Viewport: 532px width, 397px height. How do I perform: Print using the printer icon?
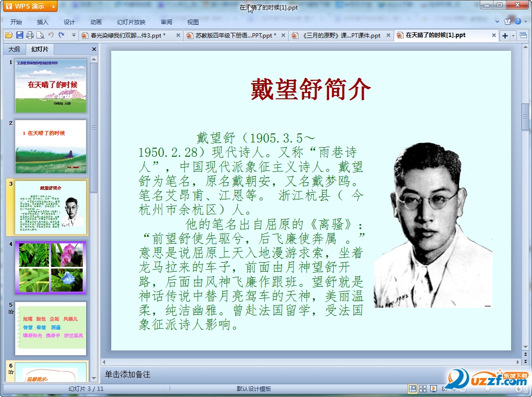pyautogui.click(x=30, y=35)
